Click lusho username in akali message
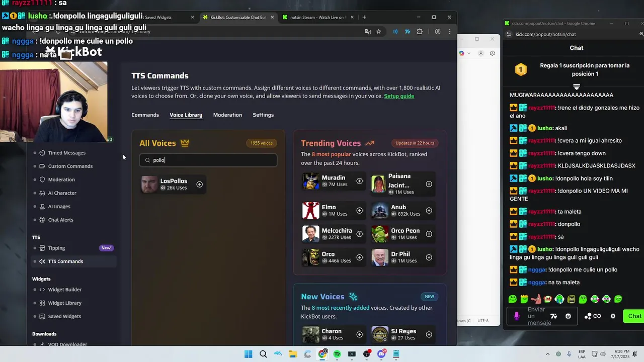Viewport: 644px width, 362px height. point(545,128)
